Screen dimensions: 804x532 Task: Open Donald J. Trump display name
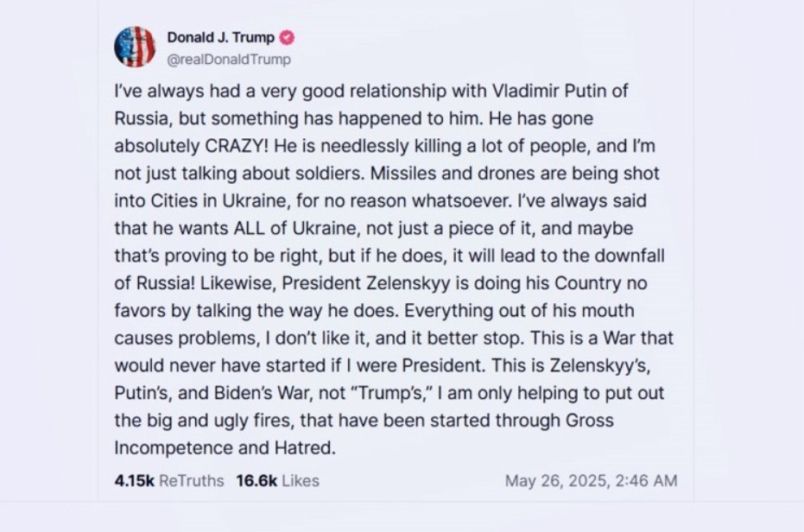220,37
